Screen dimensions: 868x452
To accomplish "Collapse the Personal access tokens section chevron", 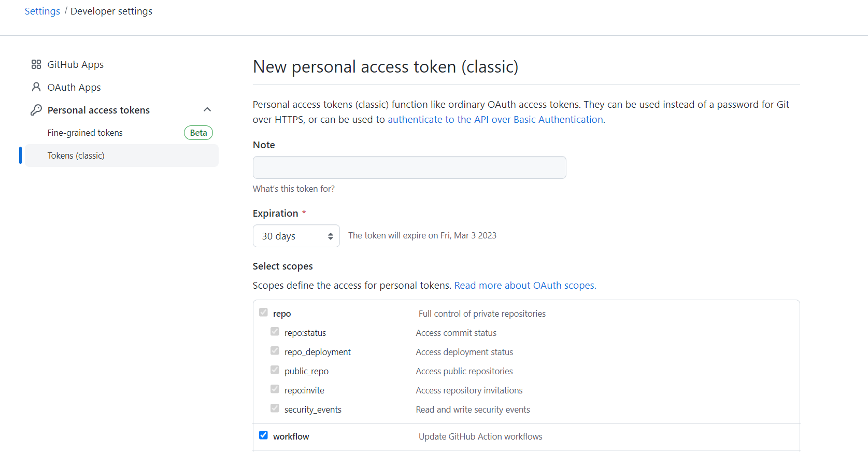I will 207,109.
